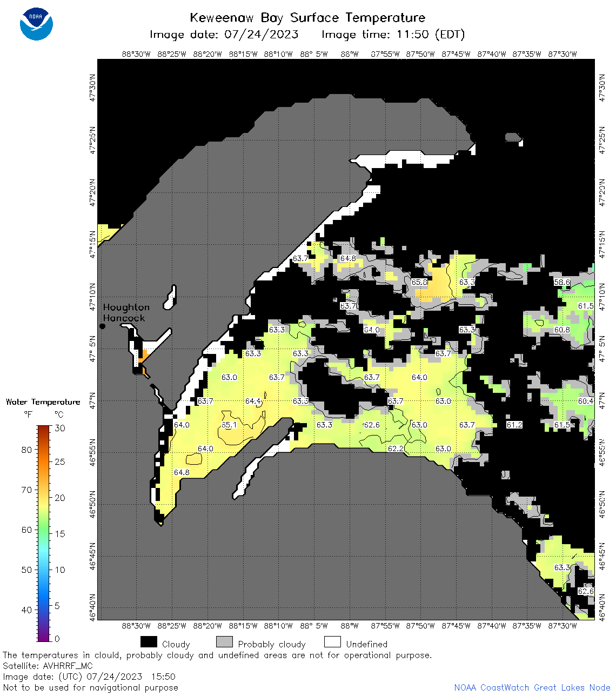Click the Satellite: AVHRRF_MC line
This screenshot has height=696, width=616.
tap(48, 666)
